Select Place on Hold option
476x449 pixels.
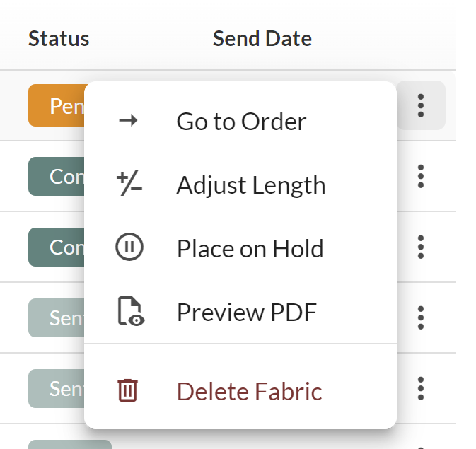(240, 248)
